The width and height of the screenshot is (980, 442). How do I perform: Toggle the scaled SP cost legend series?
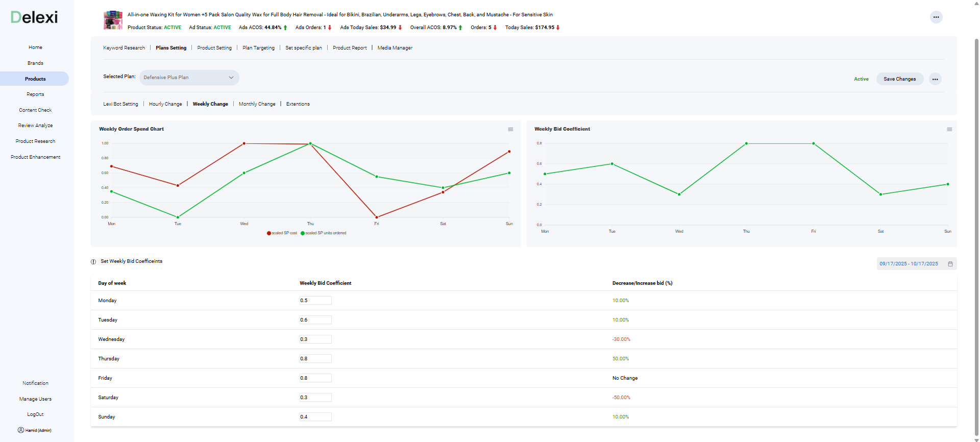[x=282, y=233]
